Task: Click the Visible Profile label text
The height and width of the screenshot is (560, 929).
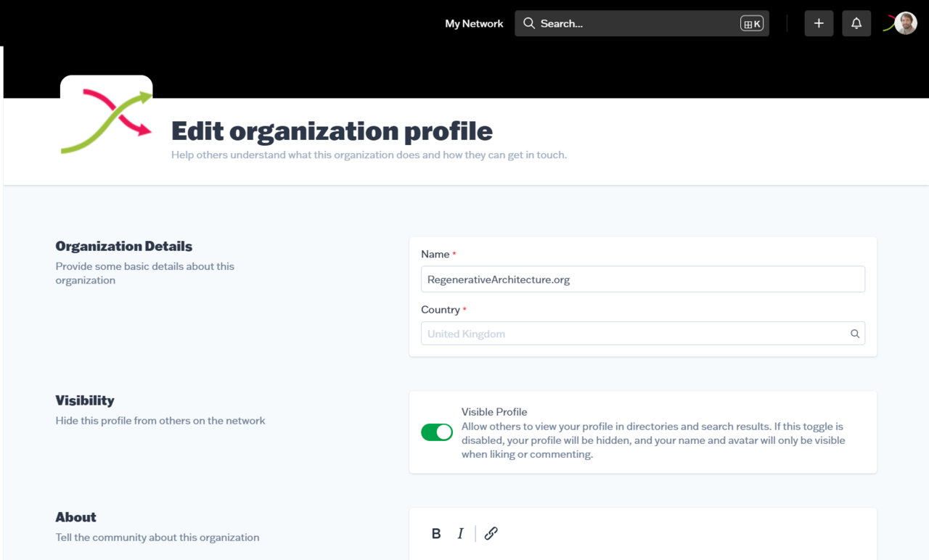Action: [496, 411]
